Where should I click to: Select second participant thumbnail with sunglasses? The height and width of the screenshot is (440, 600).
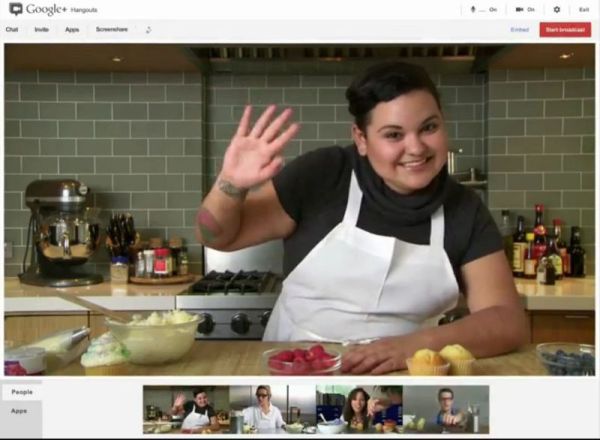pyautogui.click(x=271, y=409)
